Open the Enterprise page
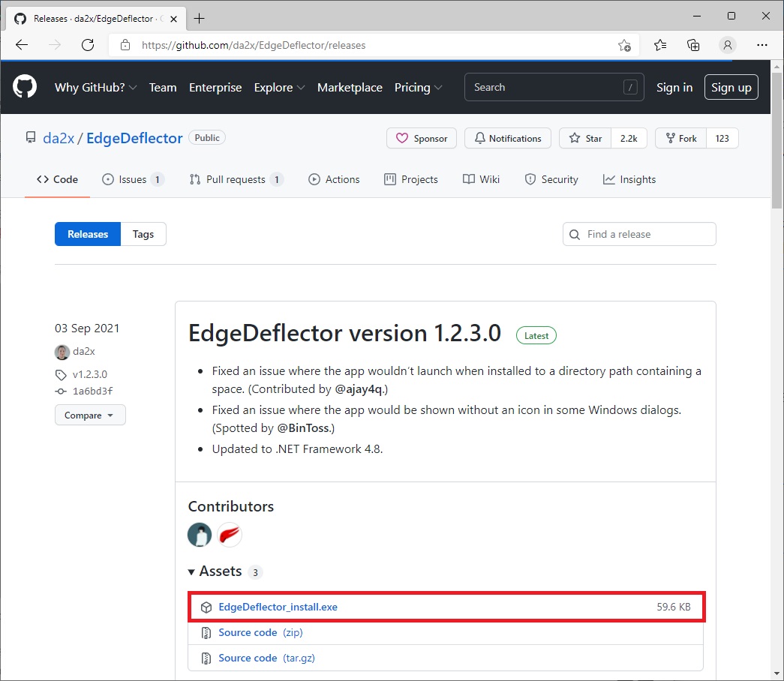The height and width of the screenshot is (681, 784). click(215, 88)
